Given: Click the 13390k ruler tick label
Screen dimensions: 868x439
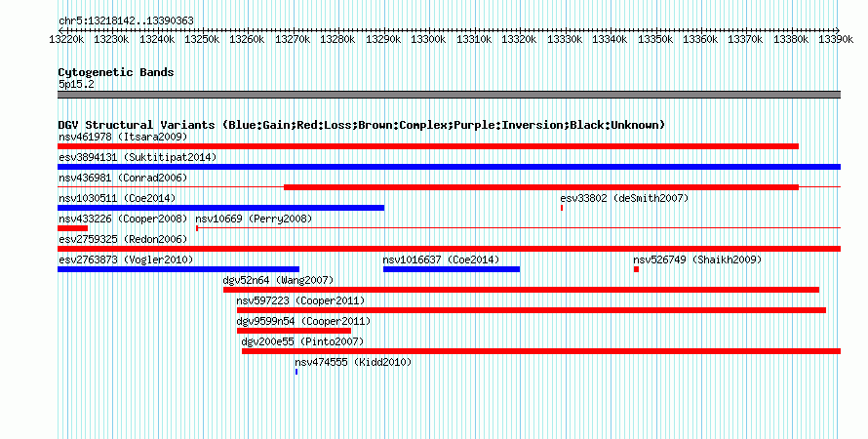Looking at the screenshot, I should pos(836,39).
